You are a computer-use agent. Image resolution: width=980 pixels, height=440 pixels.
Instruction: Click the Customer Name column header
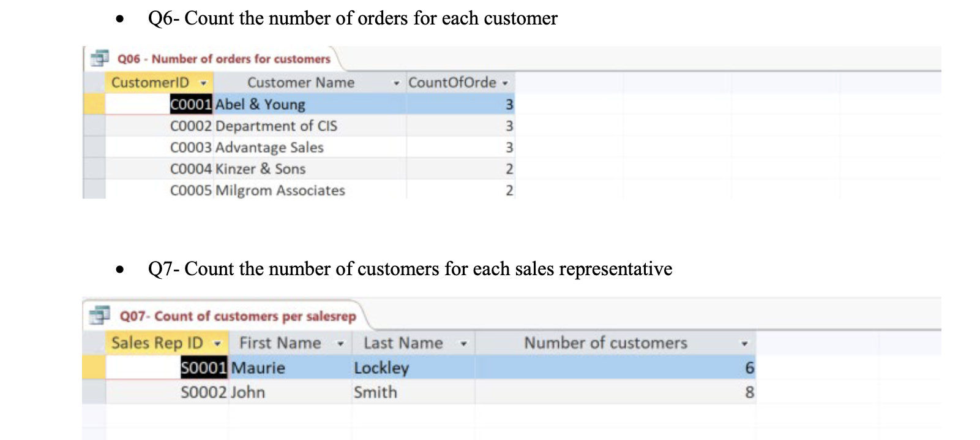tap(309, 82)
